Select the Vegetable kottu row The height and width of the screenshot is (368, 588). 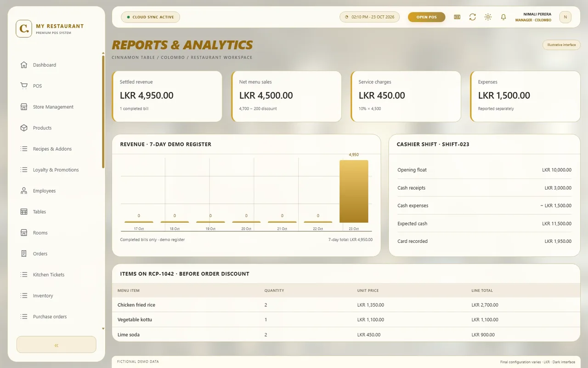pos(346,320)
